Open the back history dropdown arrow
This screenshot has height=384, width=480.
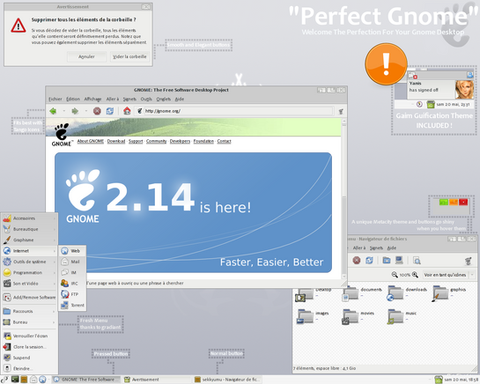64,111
